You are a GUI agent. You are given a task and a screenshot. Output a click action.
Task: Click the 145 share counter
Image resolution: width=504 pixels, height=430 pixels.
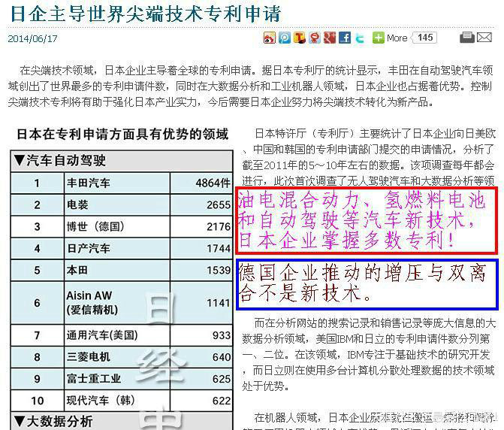pos(424,38)
